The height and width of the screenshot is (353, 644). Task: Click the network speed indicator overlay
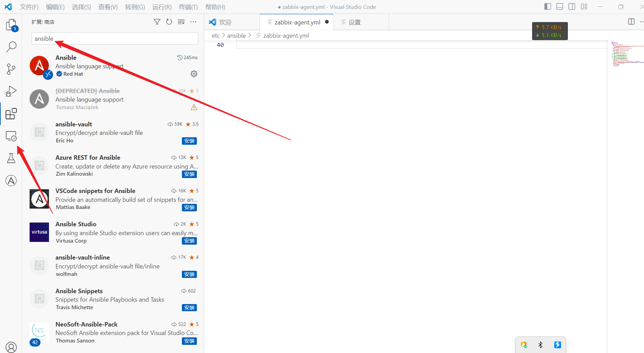550,31
